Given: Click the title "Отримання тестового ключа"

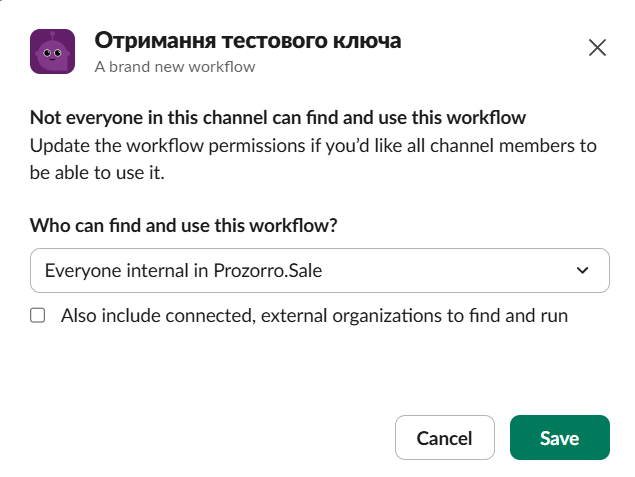Looking at the screenshot, I should click(248, 41).
